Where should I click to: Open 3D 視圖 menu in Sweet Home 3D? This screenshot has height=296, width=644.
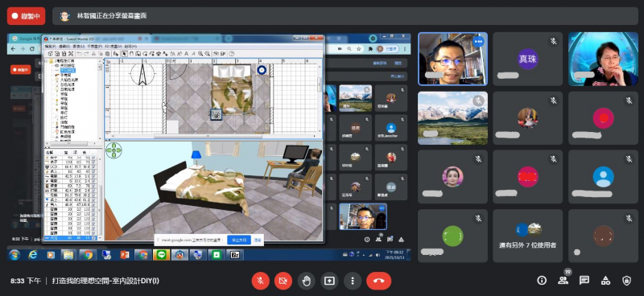[x=113, y=47]
